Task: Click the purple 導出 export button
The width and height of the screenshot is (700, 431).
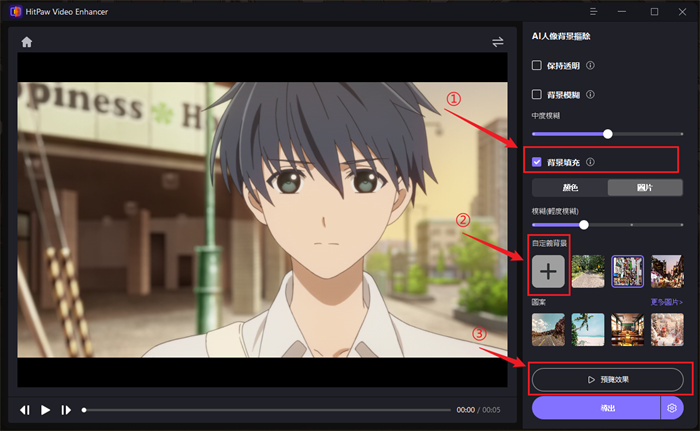Action: (x=595, y=407)
